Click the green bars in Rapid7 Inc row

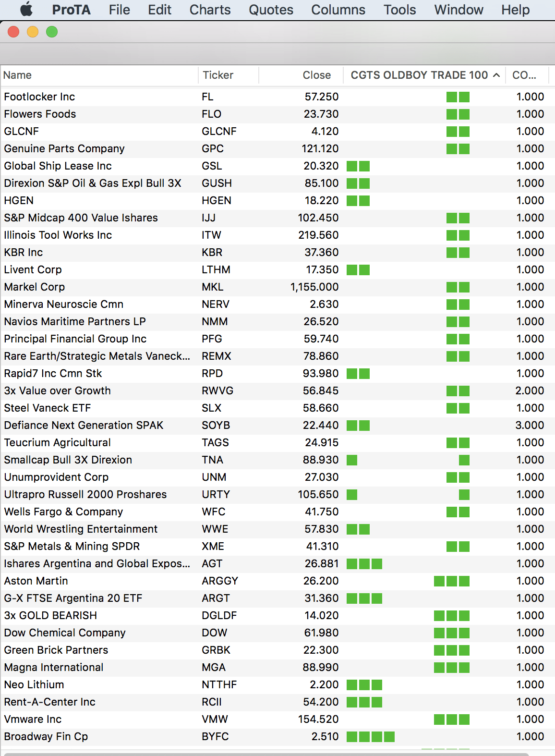coord(358,374)
